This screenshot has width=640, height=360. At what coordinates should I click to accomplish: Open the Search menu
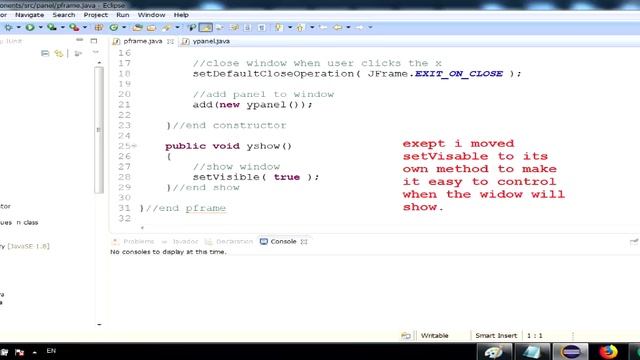point(64,15)
